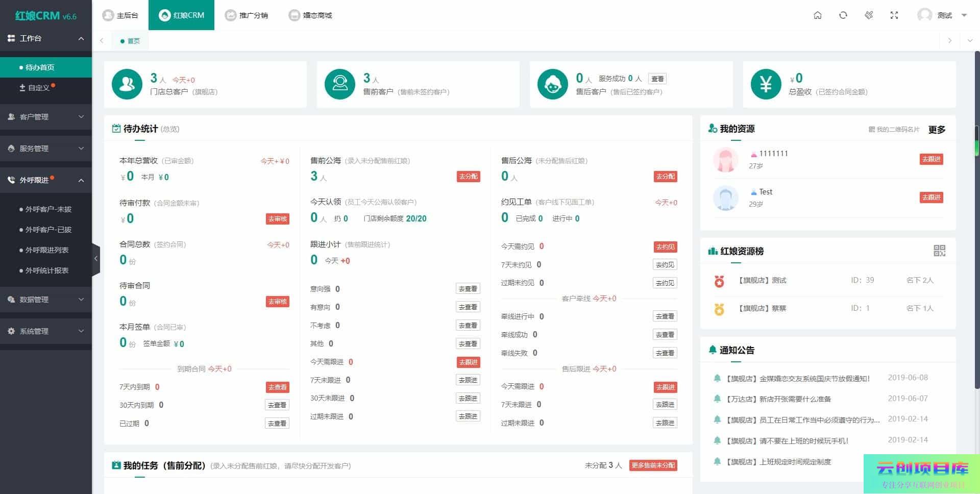Open QR code icon in 红娘资源榜
The height and width of the screenshot is (494, 980).
939,251
